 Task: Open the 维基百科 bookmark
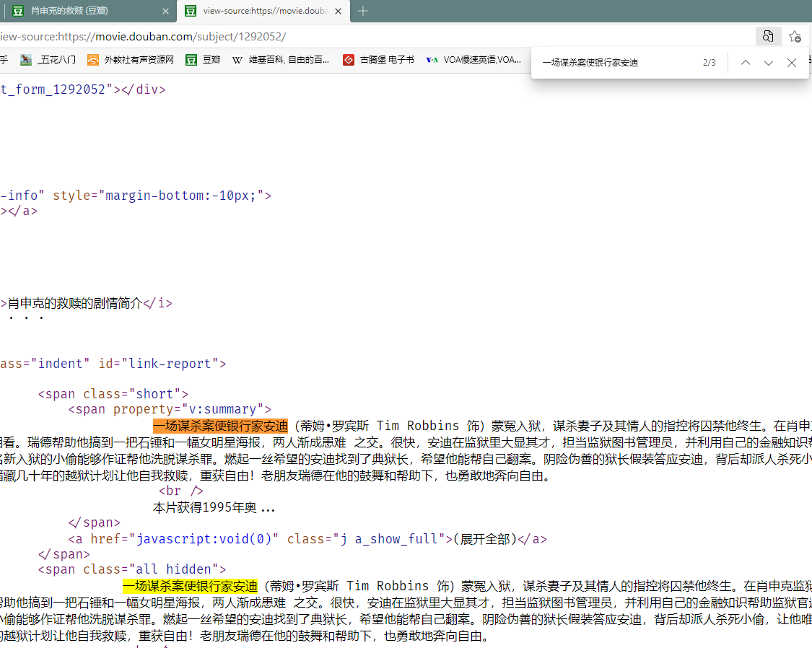tap(280, 60)
